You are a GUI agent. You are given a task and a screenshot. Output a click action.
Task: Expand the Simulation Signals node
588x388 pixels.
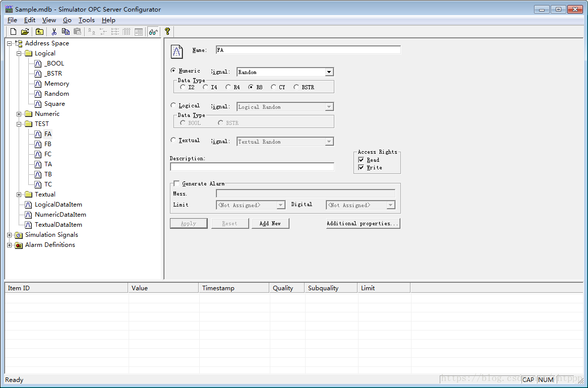coord(10,235)
